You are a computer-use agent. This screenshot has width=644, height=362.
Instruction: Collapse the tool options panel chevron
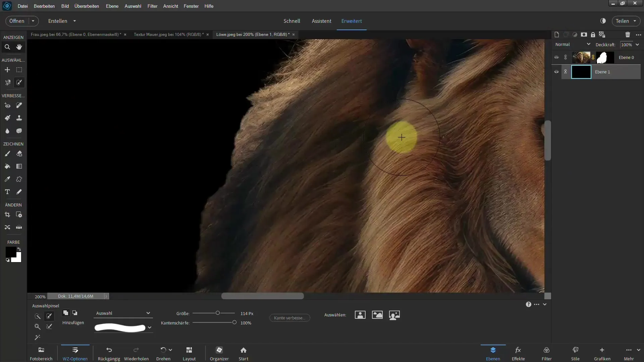[545, 304]
